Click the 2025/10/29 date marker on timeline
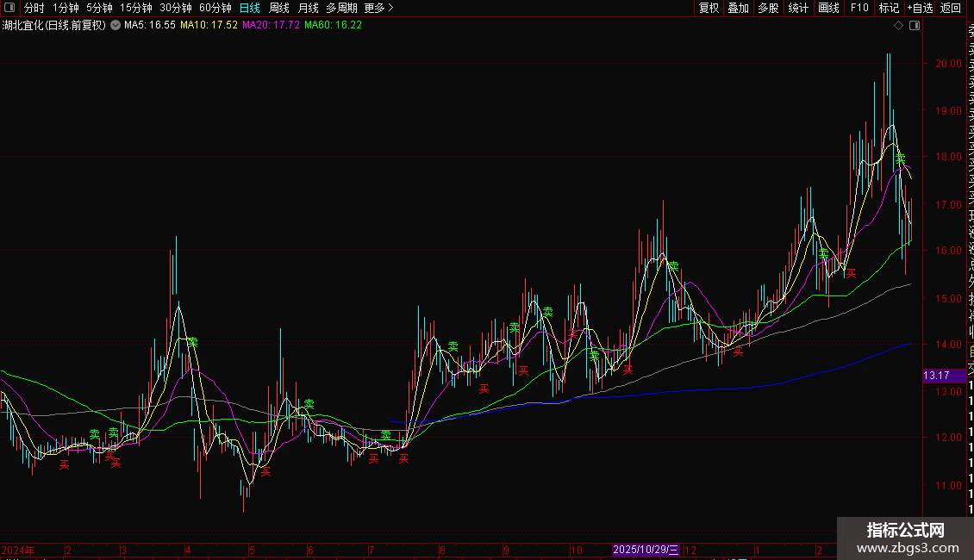974x560 pixels. pos(646,550)
